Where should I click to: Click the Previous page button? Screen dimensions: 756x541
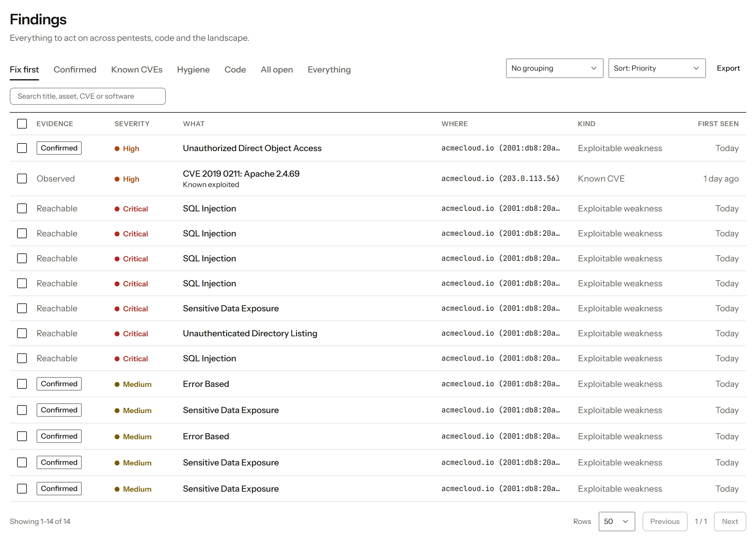tap(665, 521)
